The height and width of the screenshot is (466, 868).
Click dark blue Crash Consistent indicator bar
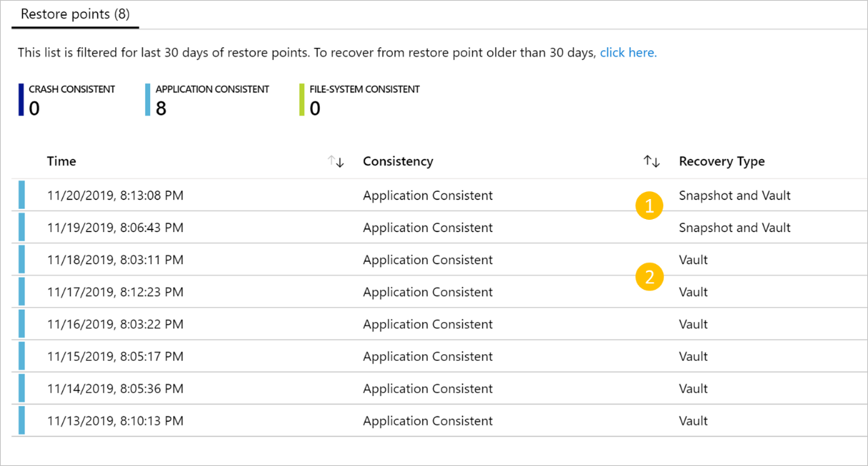(21, 99)
